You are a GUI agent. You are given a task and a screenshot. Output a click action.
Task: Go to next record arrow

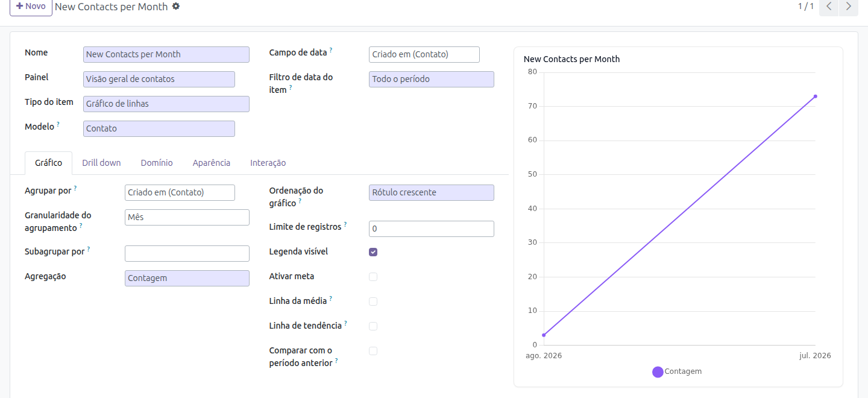coord(848,7)
